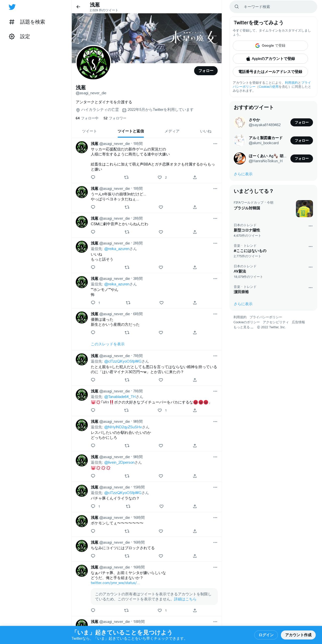Reply to the ポケモンしてぇ tweet
322x644 pixels.
[x=93, y=531]
